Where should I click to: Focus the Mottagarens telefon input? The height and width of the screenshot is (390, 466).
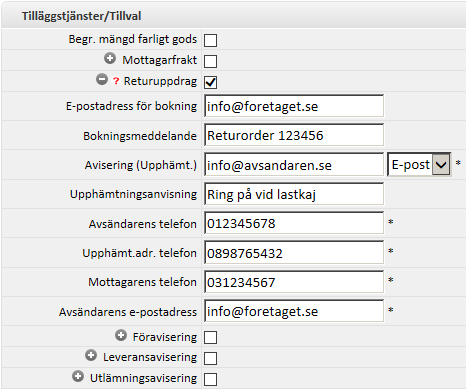pyautogui.click(x=294, y=282)
